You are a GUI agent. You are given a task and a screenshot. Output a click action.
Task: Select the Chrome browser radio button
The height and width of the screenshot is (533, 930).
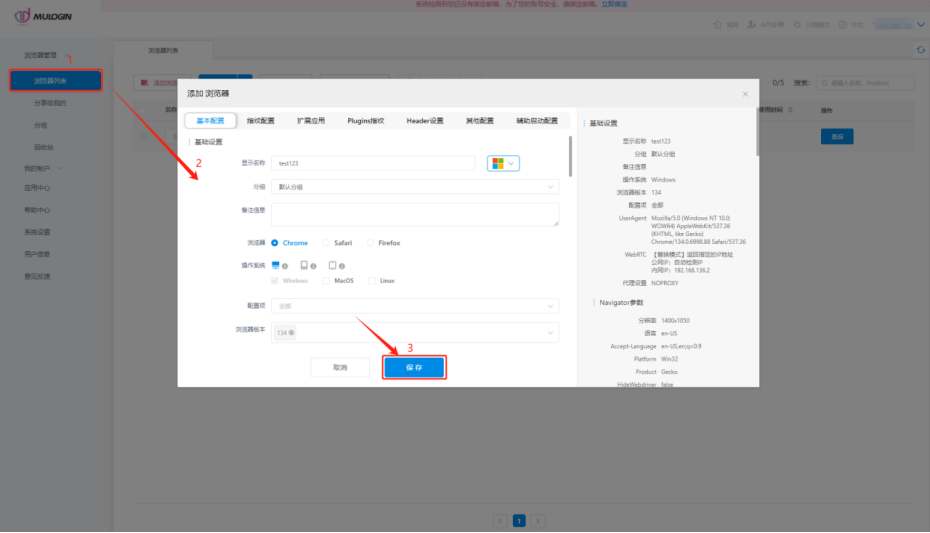coord(275,243)
